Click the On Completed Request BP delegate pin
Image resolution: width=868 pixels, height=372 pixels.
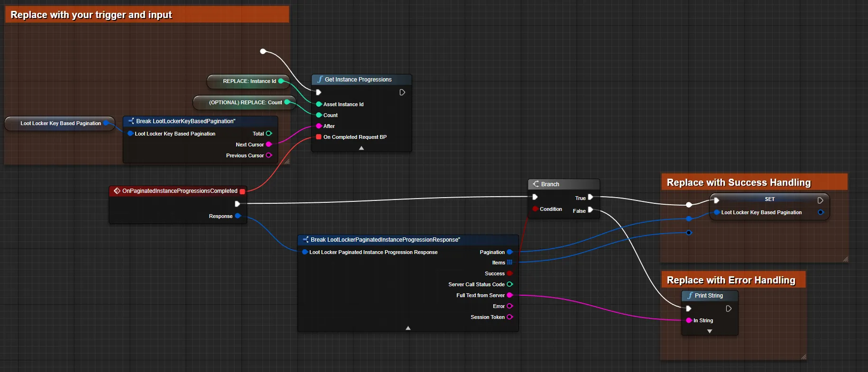(x=319, y=137)
